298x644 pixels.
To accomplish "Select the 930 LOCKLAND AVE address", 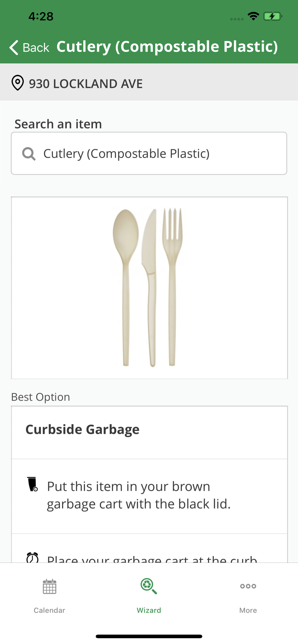I will pos(85,84).
